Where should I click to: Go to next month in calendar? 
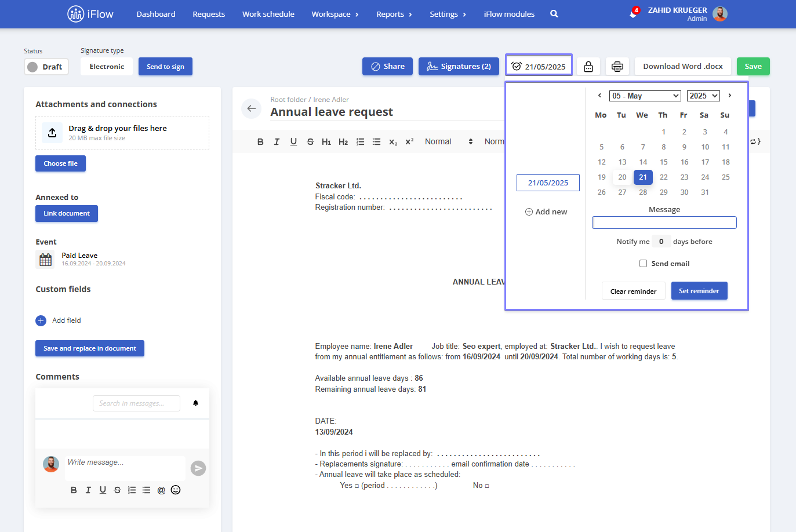[x=729, y=96]
